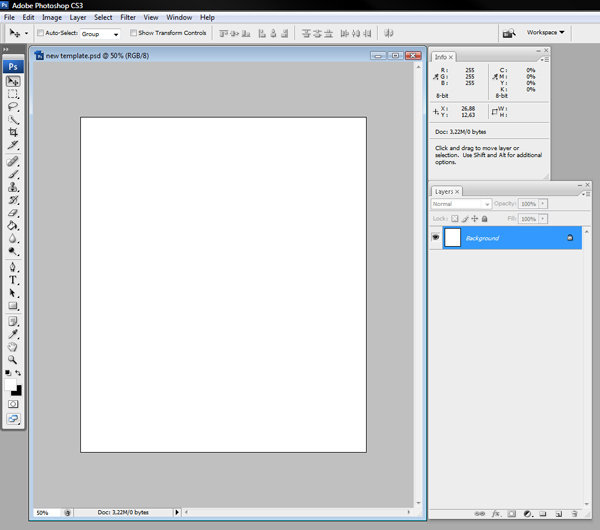Select the Zoom tool
Viewport: 600px width, 530px height.
point(13,360)
